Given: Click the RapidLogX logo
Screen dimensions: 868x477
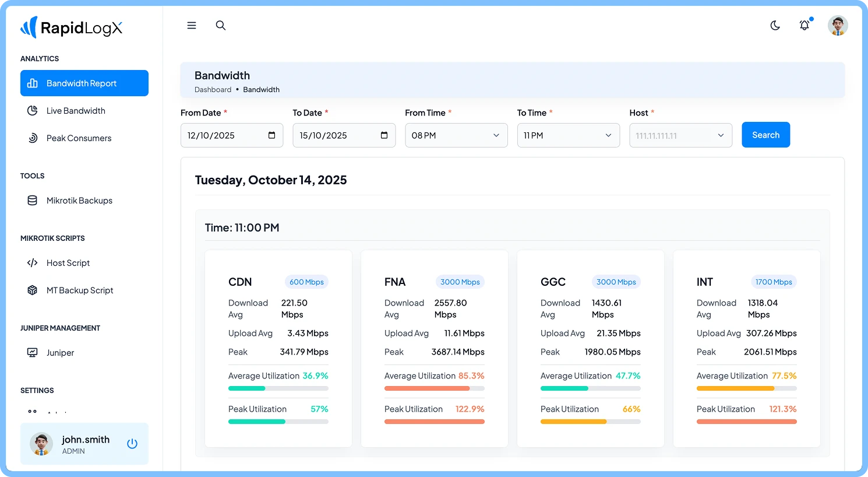Looking at the screenshot, I should coord(72,28).
